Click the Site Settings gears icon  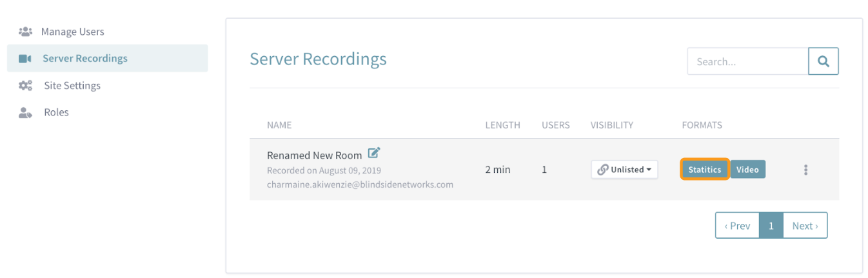25,86
